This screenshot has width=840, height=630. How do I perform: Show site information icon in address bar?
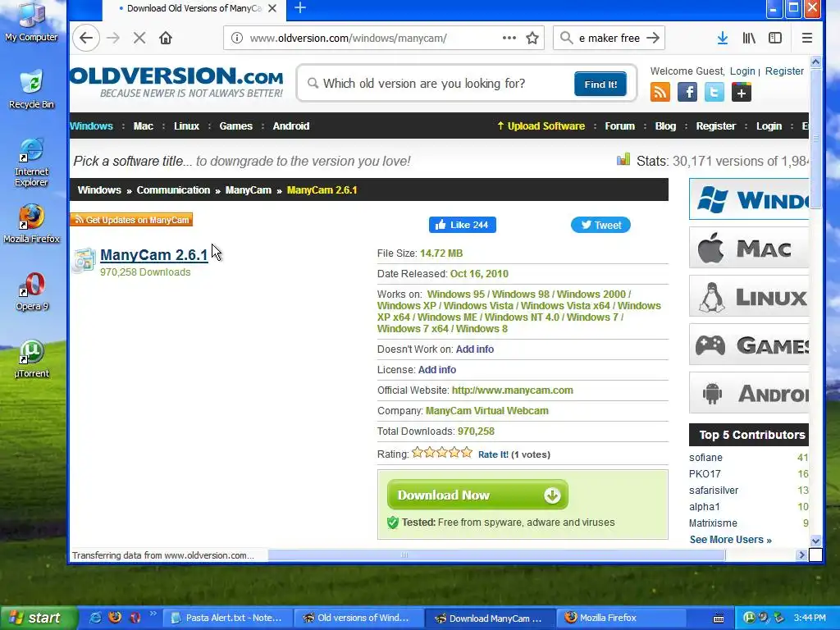(236, 38)
